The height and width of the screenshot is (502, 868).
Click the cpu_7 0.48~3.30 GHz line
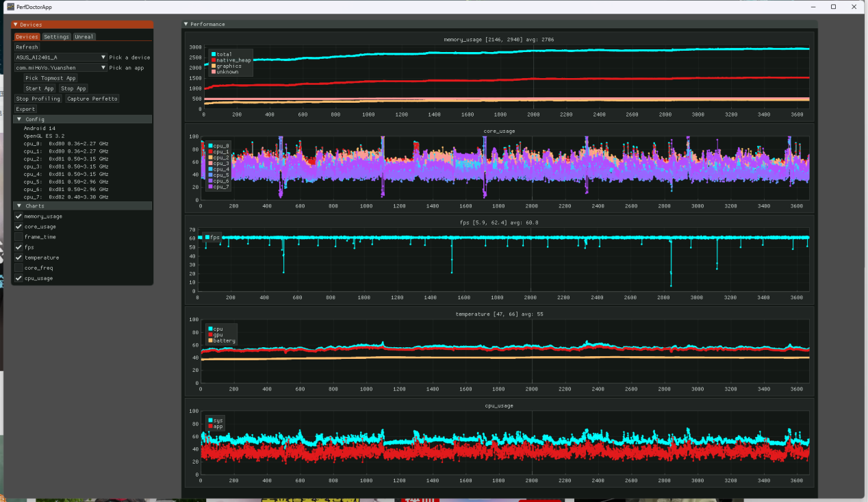(66, 197)
